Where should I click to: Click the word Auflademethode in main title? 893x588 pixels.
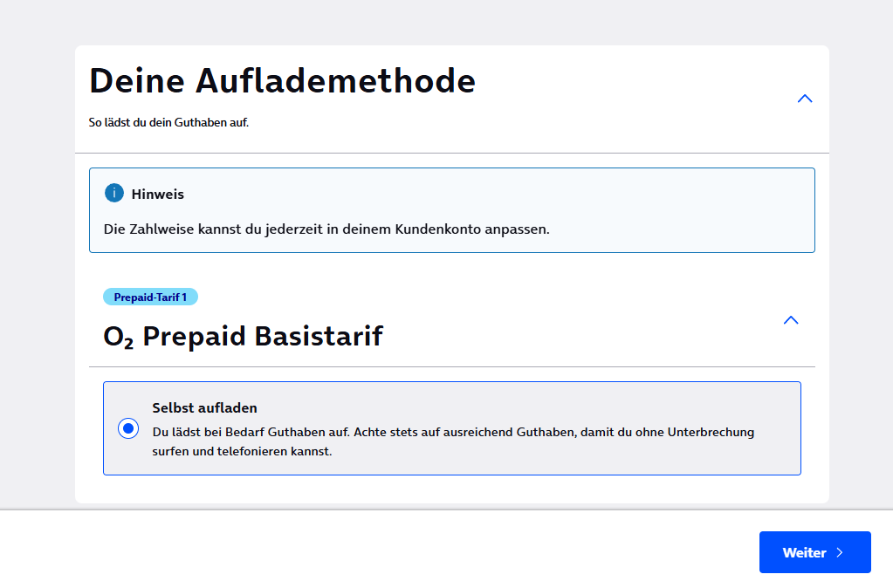coord(335,81)
